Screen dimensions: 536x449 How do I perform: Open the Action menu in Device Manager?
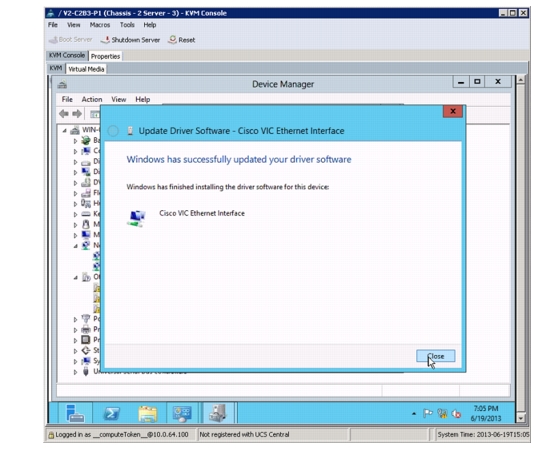click(92, 100)
